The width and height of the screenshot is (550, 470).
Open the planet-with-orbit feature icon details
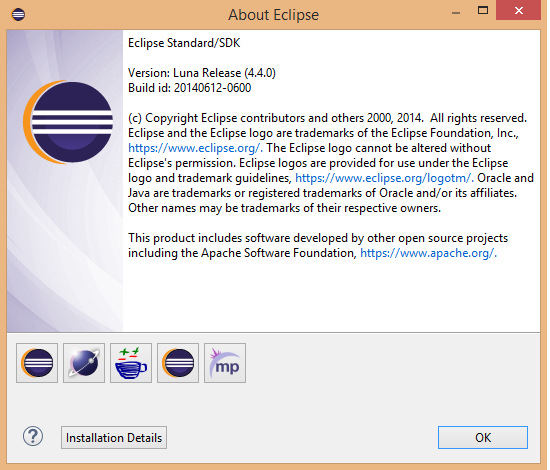coord(84,363)
